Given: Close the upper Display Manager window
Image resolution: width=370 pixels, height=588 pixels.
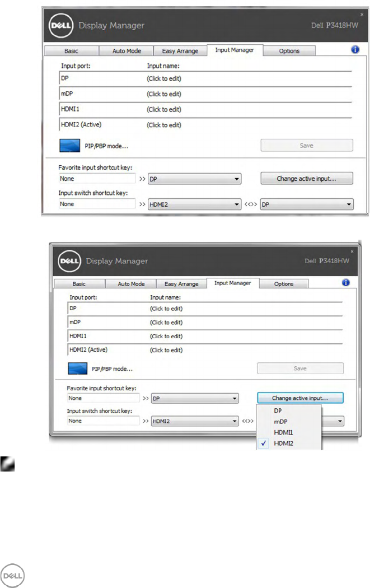Looking at the screenshot, I should tap(362, 15).
